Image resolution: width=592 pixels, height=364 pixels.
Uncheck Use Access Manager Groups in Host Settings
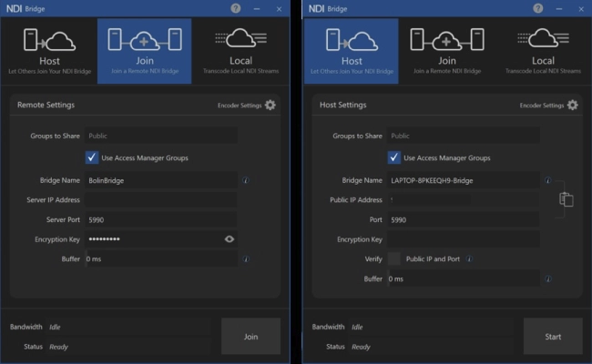coord(394,157)
